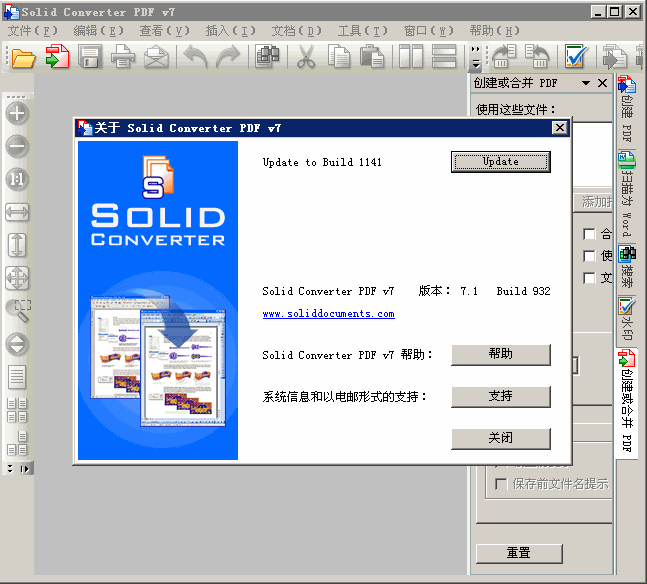This screenshot has height=584, width=647.
Task: Click the Save floppy disk icon
Action: 90,57
